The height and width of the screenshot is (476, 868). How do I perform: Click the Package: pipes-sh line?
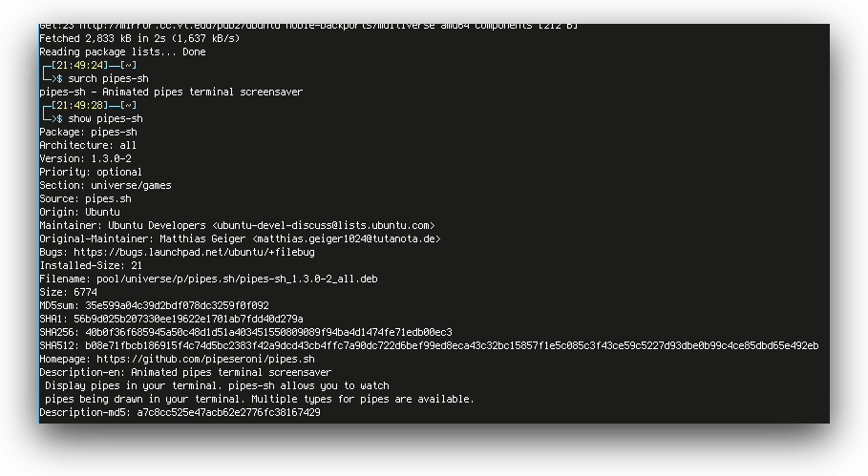tap(88, 133)
